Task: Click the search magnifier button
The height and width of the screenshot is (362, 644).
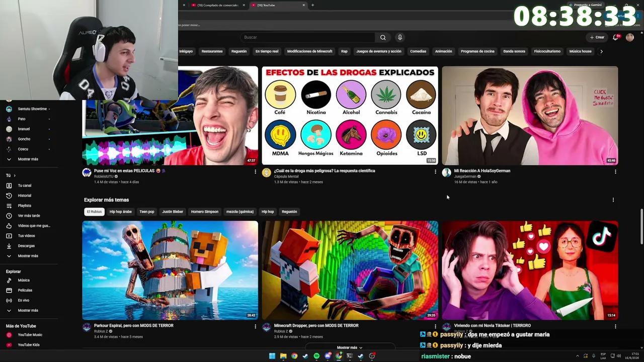Action: (x=383, y=37)
